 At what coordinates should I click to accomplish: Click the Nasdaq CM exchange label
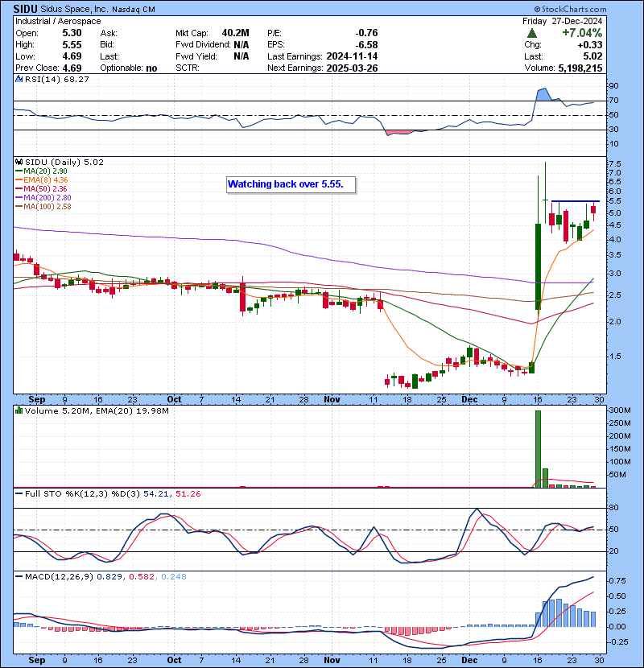click(x=133, y=10)
